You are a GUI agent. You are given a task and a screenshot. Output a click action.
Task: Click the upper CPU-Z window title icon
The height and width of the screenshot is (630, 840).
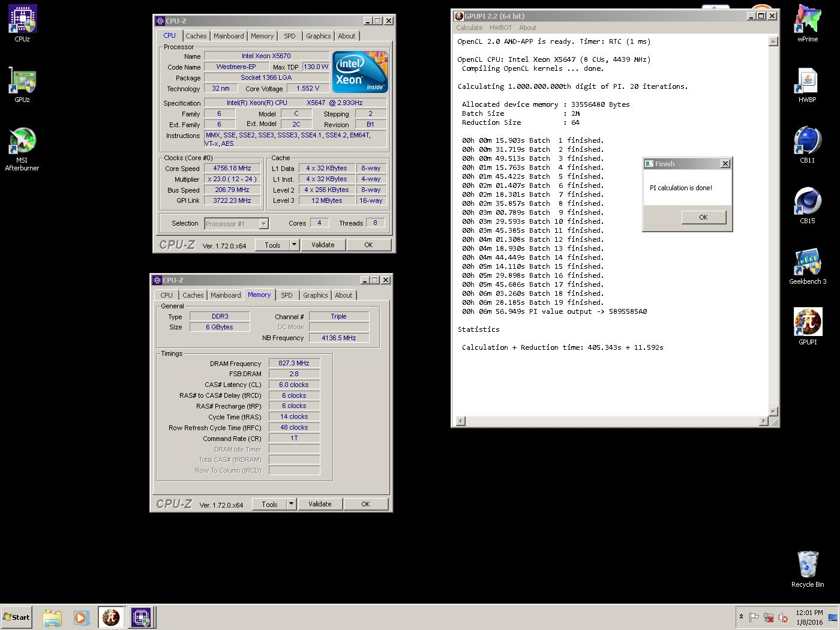click(160, 21)
